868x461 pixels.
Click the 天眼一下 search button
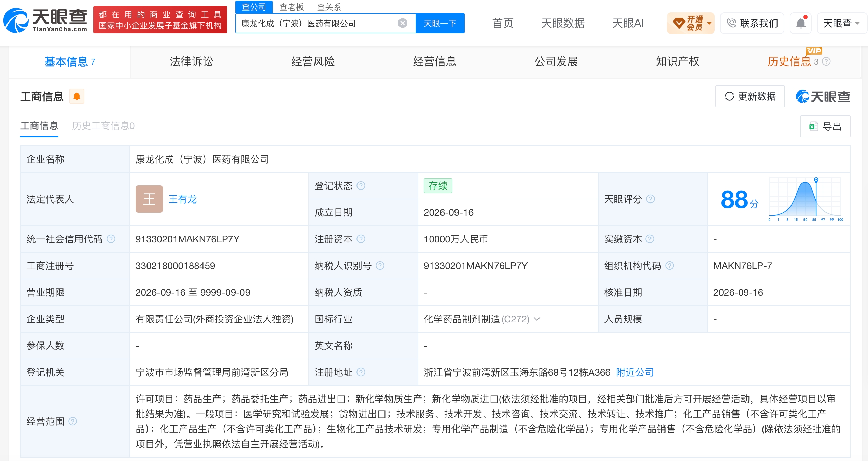tap(440, 23)
